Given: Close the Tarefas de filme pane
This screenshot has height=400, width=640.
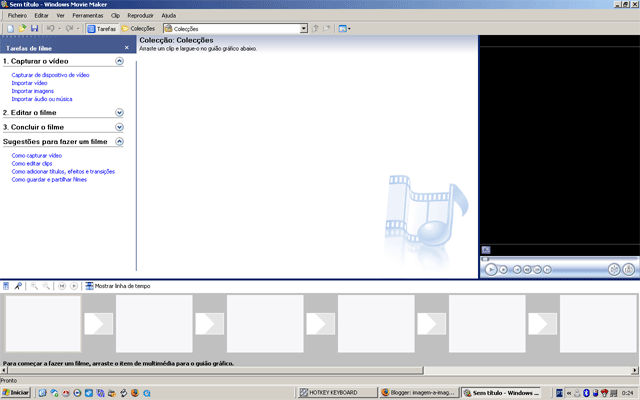Looking at the screenshot, I should (x=127, y=48).
